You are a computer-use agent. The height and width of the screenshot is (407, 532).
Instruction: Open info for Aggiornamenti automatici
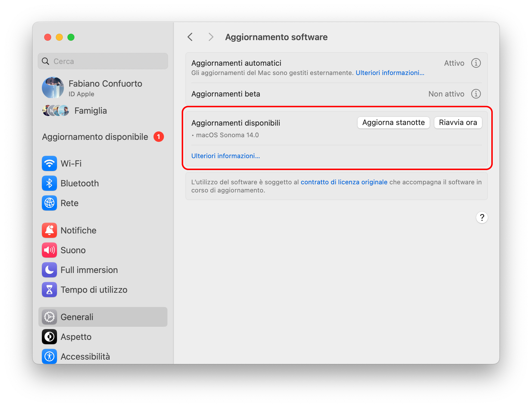click(x=476, y=63)
